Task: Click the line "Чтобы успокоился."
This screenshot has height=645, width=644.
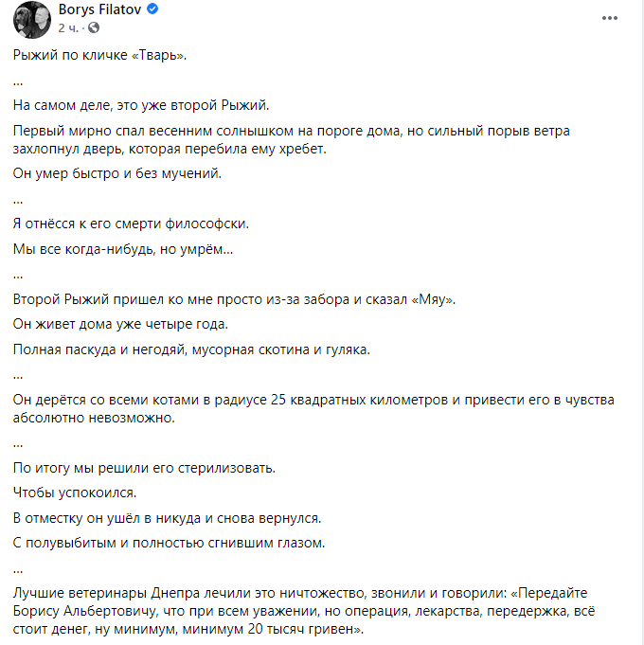Action: (x=75, y=493)
